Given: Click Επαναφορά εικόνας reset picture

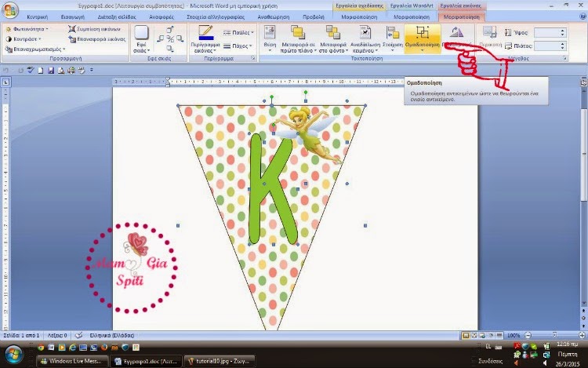Looking at the screenshot, I should pyautogui.click(x=96, y=39).
